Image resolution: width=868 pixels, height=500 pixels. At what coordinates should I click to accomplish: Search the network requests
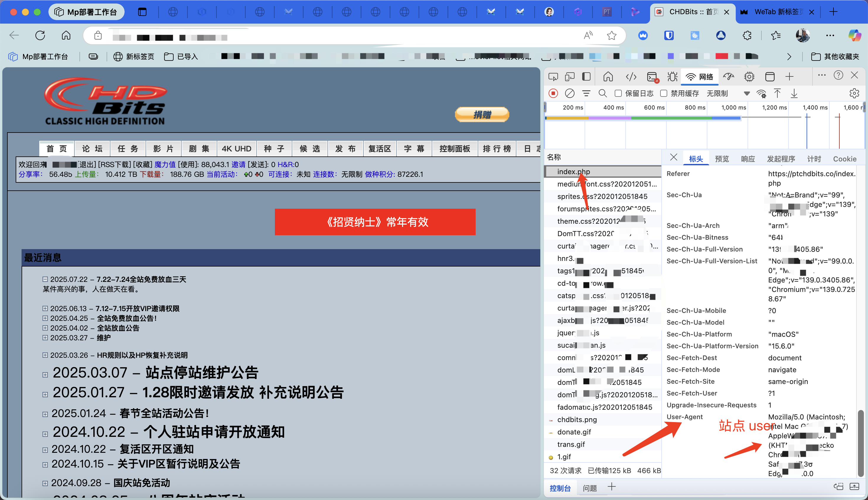tap(603, 93)
